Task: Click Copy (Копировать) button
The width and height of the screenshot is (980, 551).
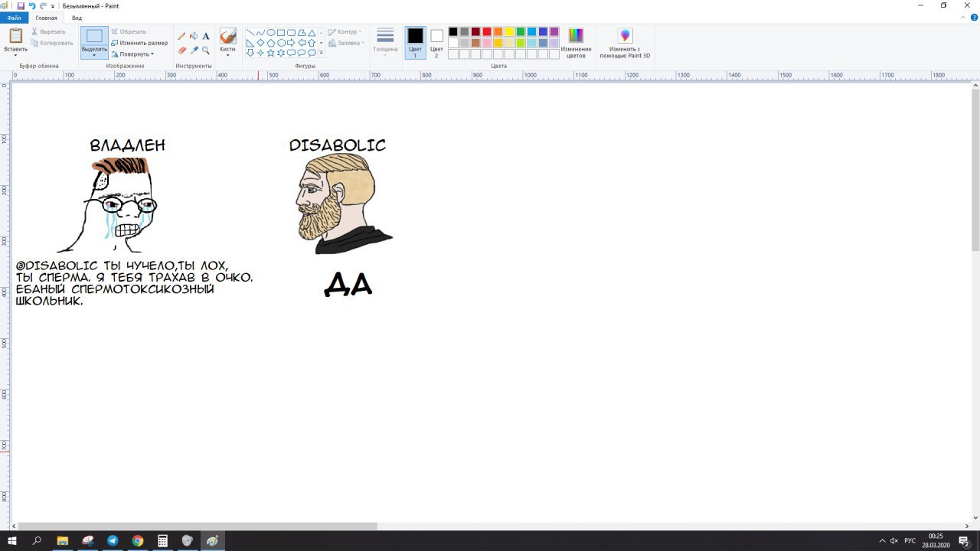Action: (x=52, y=43)
